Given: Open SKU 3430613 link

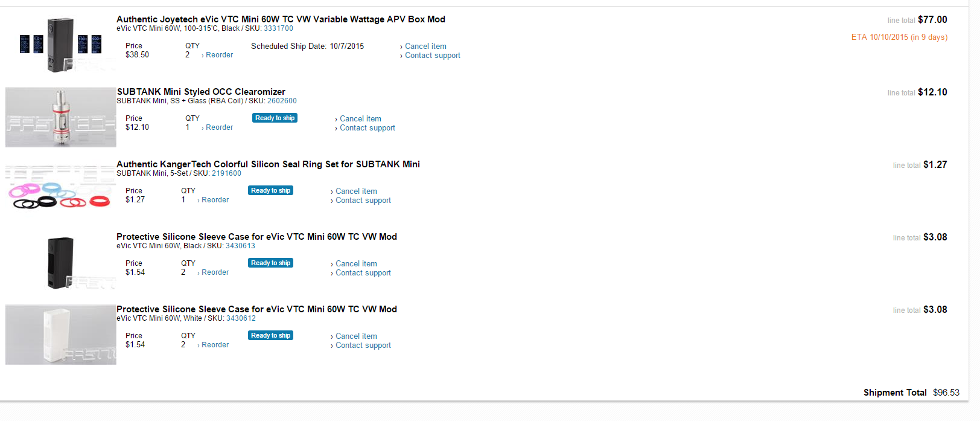Looking at the screenshot, I should click(240, 246).
